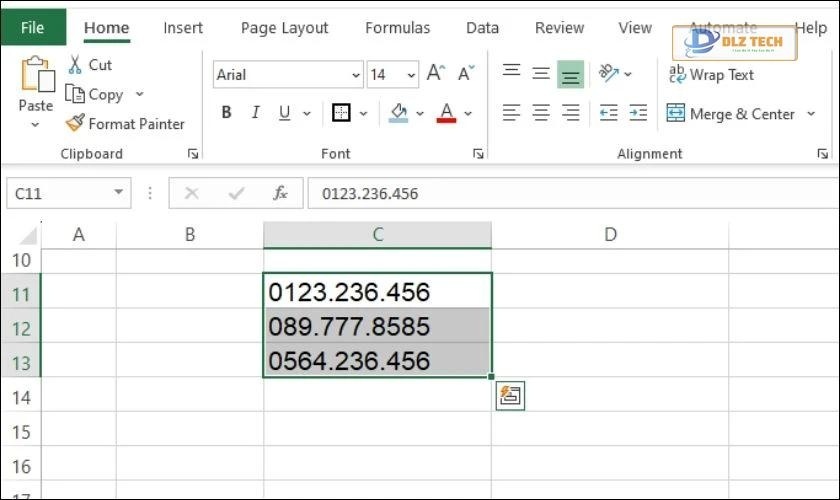The width and height of the screenshot is (840, 500).
Task: Open the Page Layout tab
Action: point(284,28)
